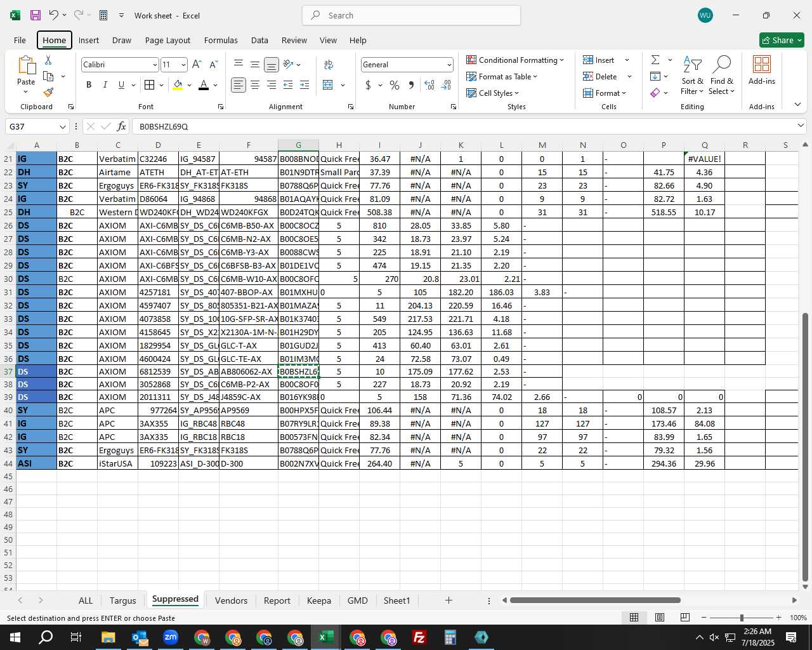
Task: Expand the formula bar
Action: (801, 126)
